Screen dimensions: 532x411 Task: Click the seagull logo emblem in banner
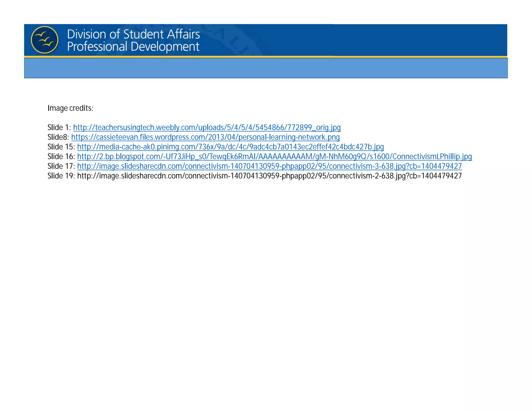point(44,40)
